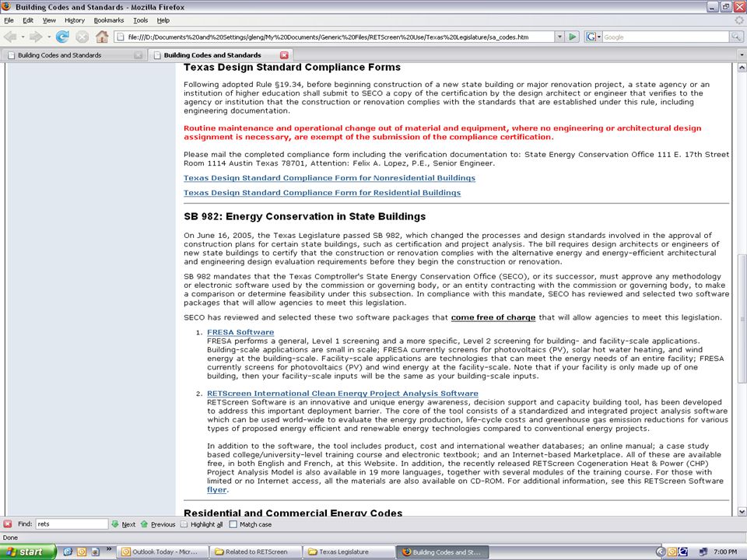Switch to Texas Legislature folder window

(x=349, y=552)
